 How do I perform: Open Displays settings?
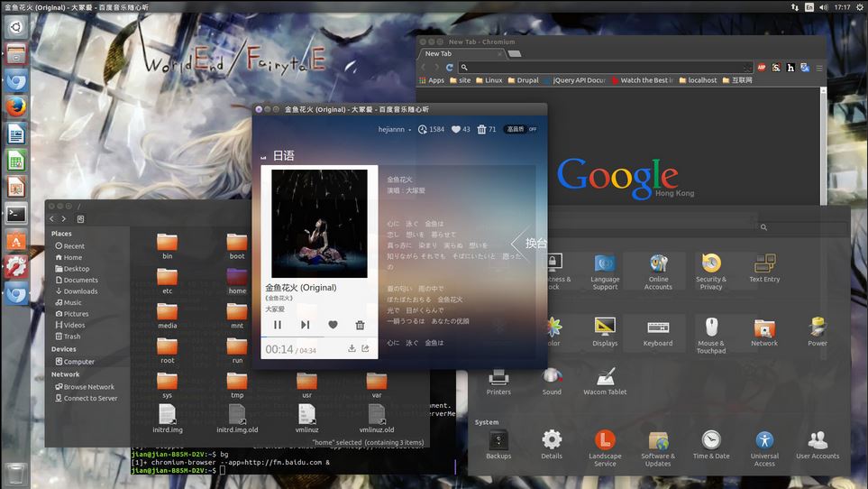pyautogui.click(x=605, y=332)
